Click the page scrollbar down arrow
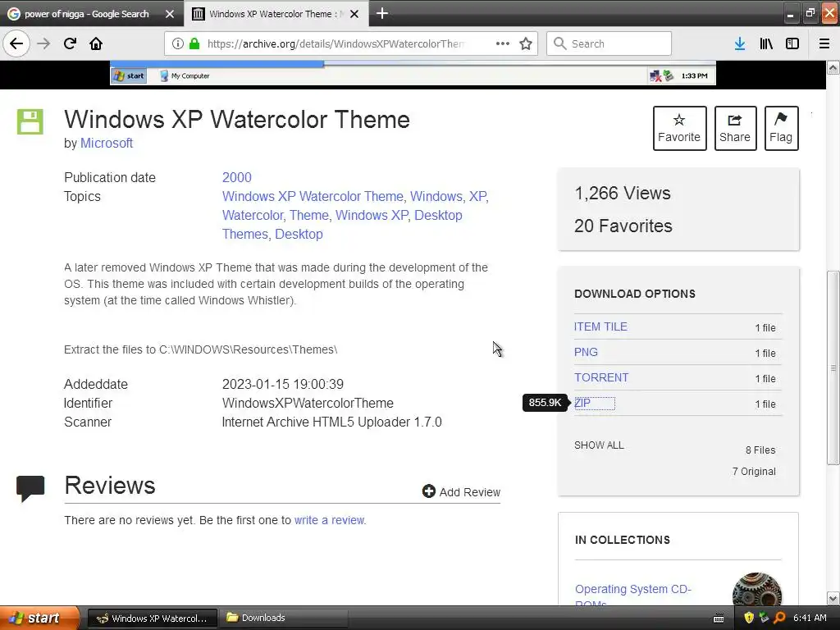This screenshot has width=840, height=630. pos(833,598)
